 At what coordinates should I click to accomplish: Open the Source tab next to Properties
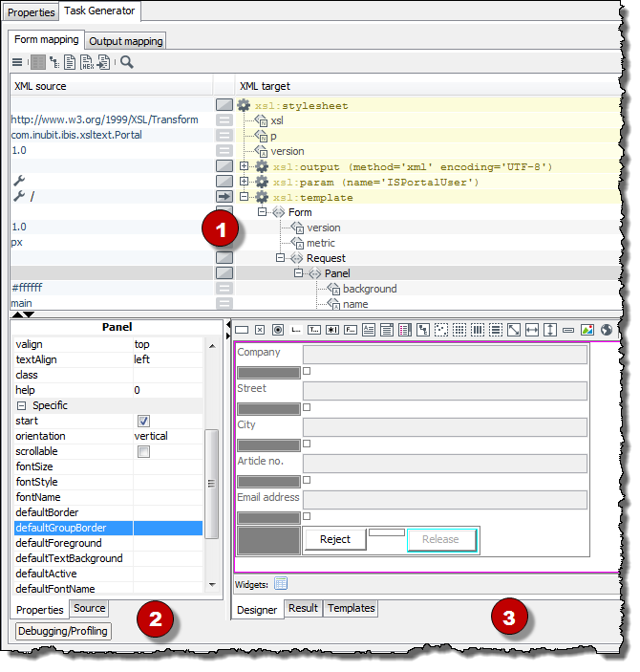[x=89, y=608]
